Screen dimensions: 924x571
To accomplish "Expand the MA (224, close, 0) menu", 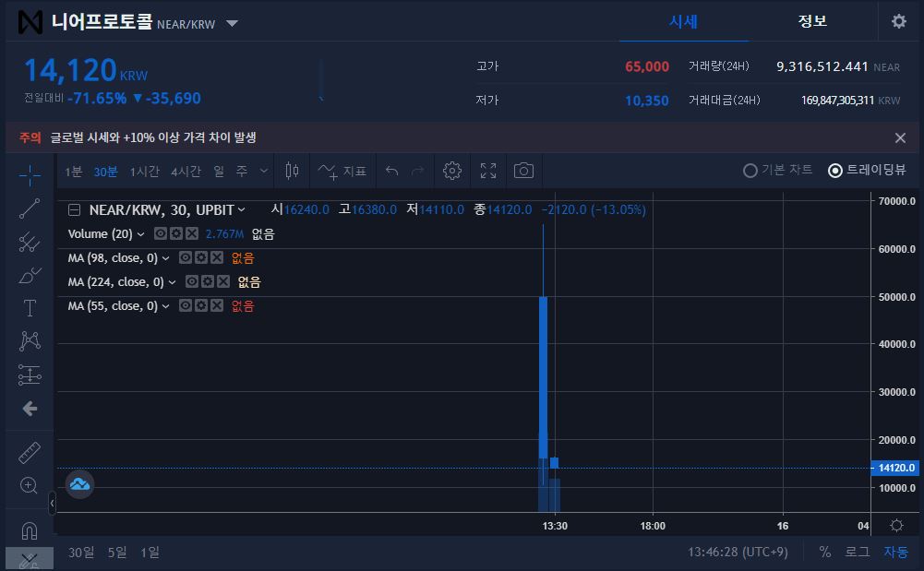I will pos(172,282).
